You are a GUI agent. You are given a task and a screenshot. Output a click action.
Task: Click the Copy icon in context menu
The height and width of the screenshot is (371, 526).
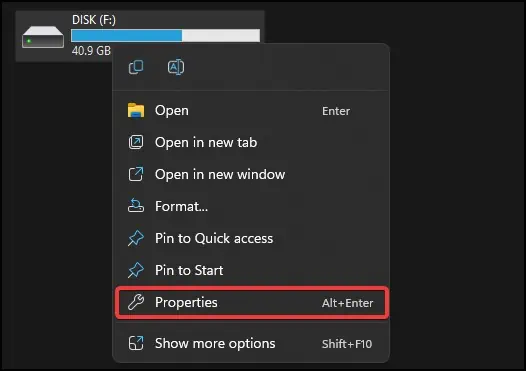[136, 67]
